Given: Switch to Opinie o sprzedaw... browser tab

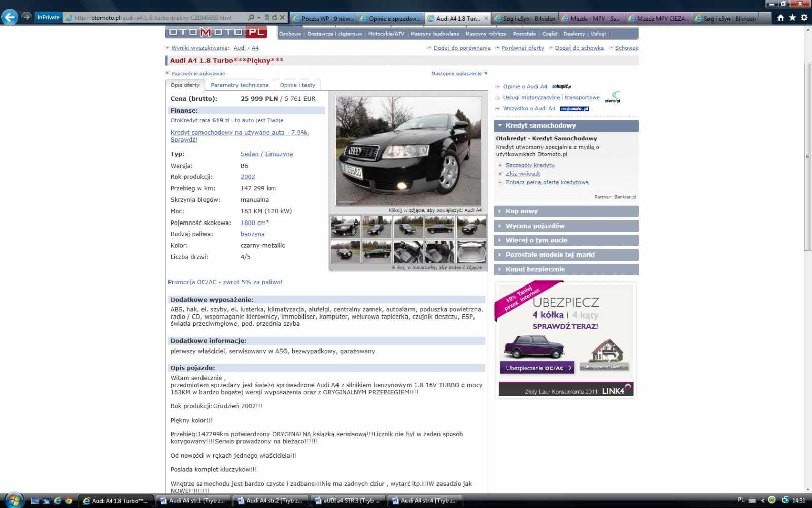Looking at the screenshot, I should click(390, 18).
